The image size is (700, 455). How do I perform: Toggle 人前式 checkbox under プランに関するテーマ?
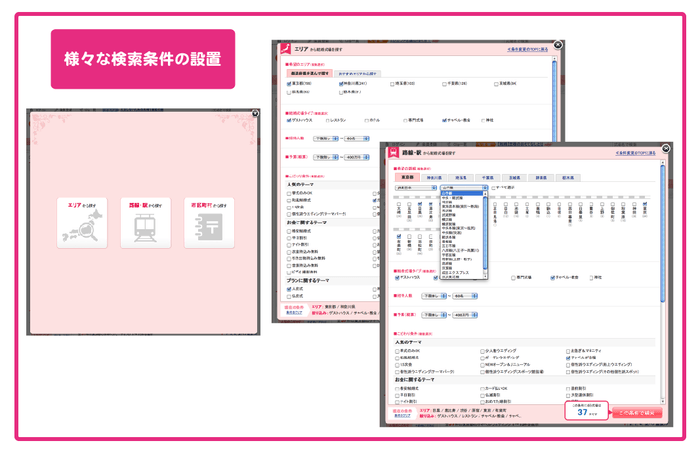click(x=289, y=289)
